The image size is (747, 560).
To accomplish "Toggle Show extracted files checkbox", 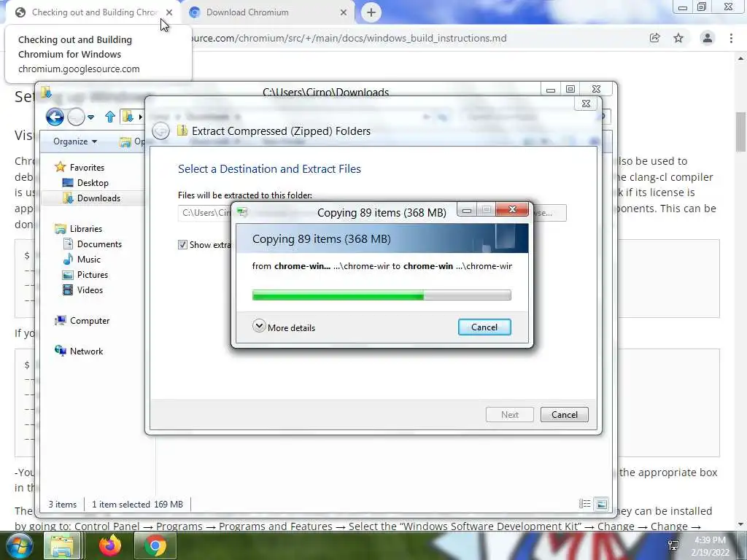I will click(x=182, y=245).
